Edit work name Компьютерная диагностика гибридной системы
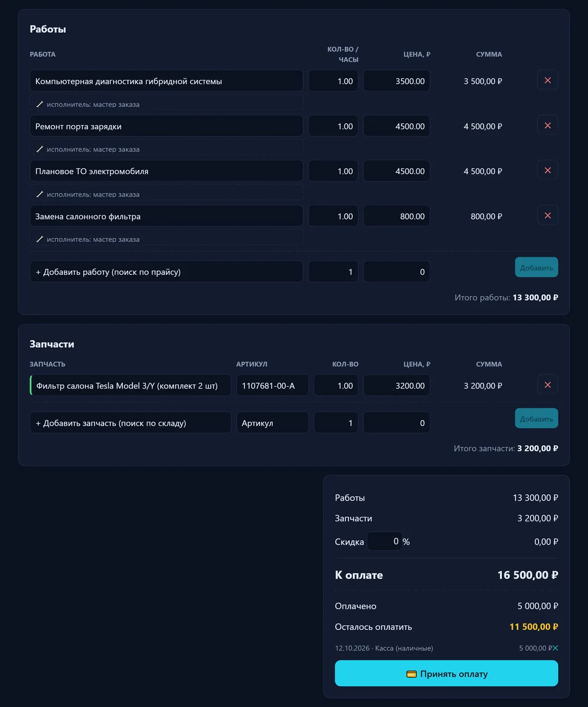588x707 pixels. [166, 81]
